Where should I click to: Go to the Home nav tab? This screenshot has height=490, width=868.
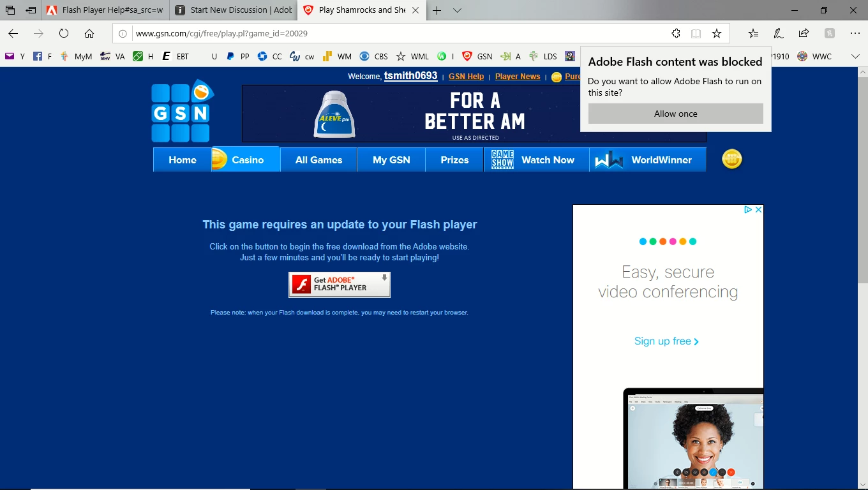click(183, 160)
